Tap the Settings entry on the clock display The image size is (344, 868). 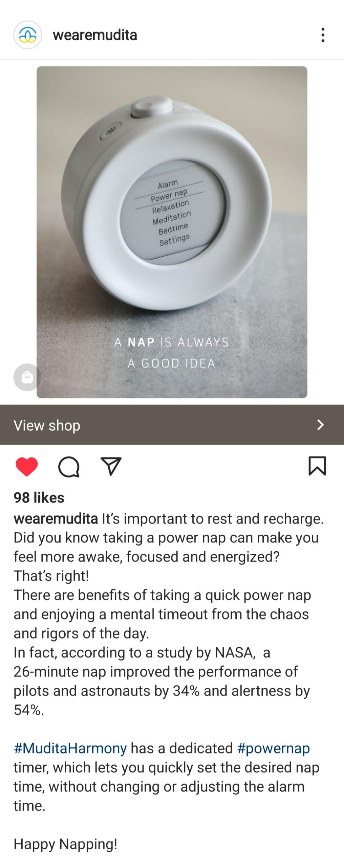tap(174, 240)
